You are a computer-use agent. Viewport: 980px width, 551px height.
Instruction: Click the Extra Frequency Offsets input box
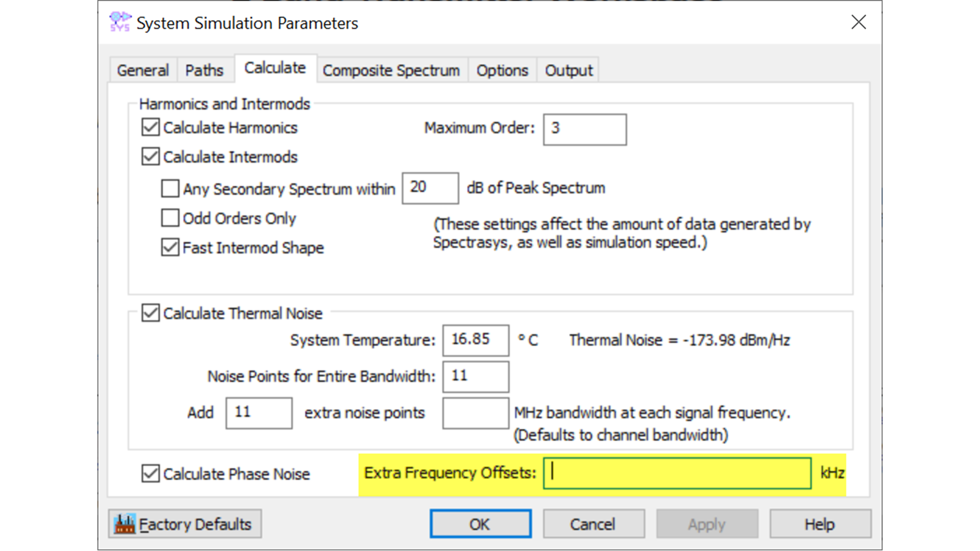676,473
